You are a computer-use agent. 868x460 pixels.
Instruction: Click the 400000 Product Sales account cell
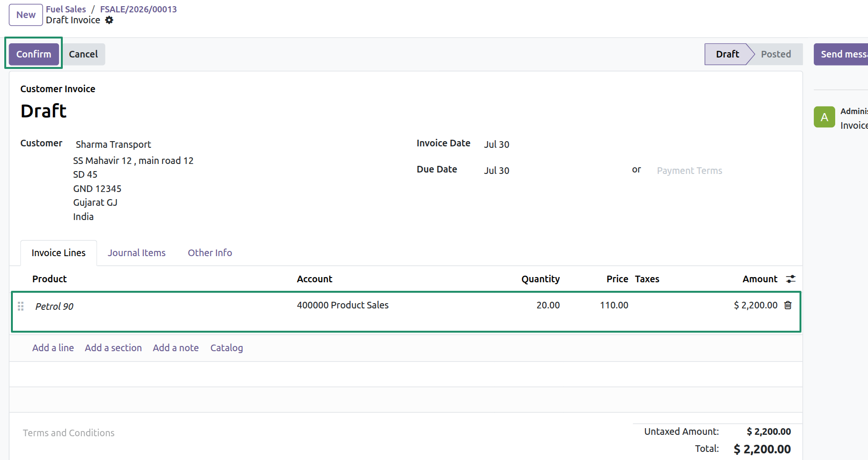[x=342, y=305]
